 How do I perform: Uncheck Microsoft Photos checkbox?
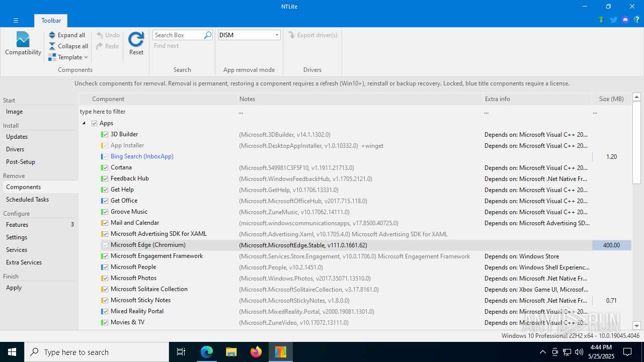[x=105, y=278]
